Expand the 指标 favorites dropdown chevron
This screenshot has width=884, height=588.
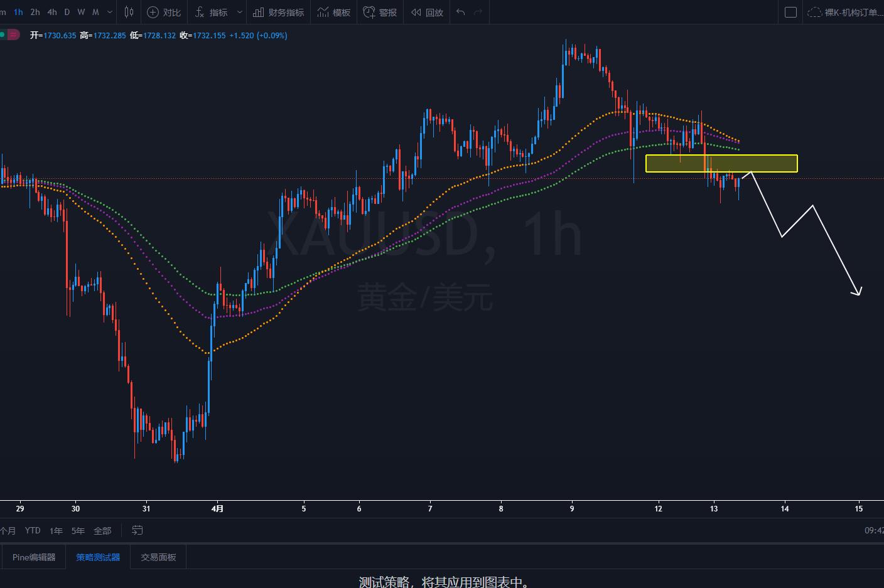239,12
